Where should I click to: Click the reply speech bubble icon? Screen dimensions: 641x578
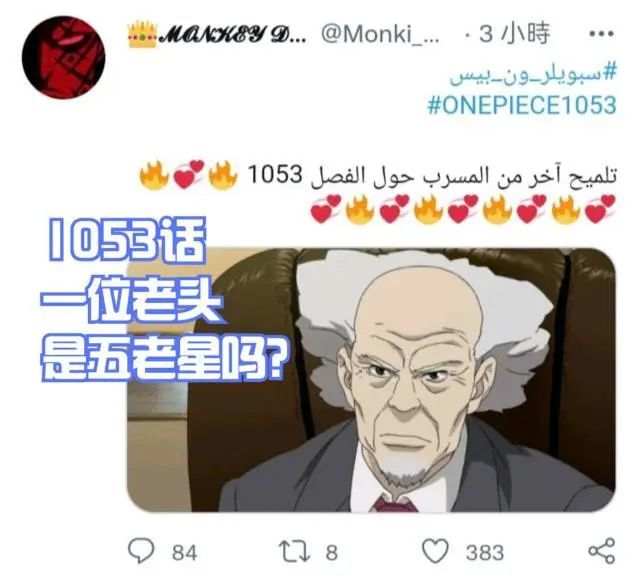pyautogui.click(x=141, y=551)
